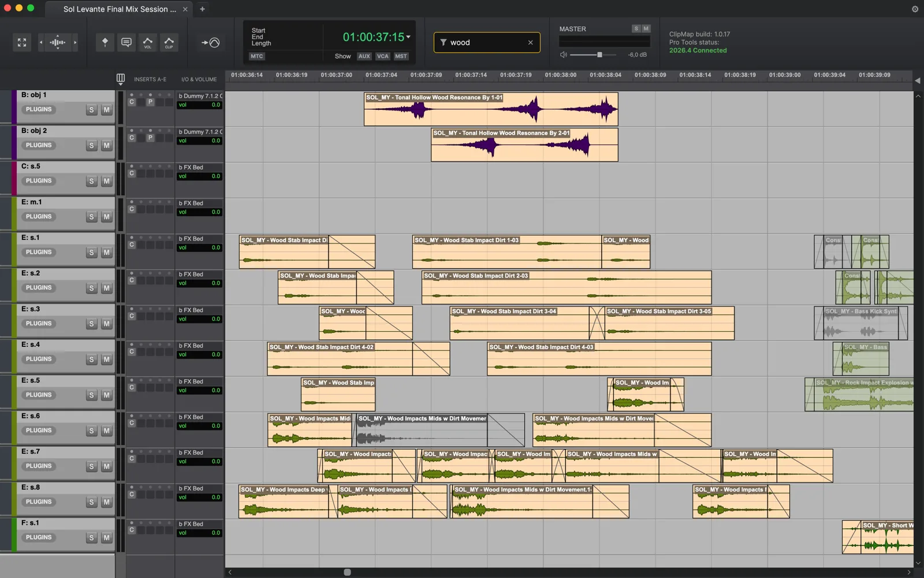Open a new tab with the plus button

[202, 9]
